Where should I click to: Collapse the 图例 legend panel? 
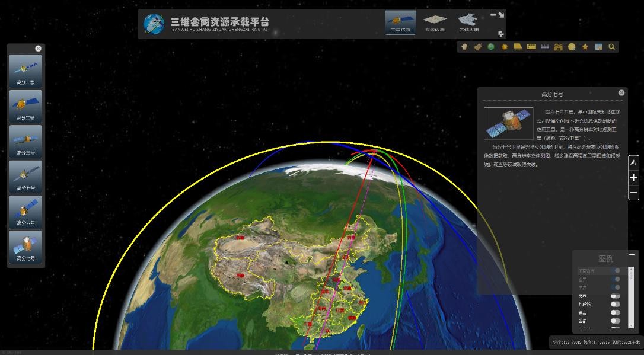pos(632,255)
